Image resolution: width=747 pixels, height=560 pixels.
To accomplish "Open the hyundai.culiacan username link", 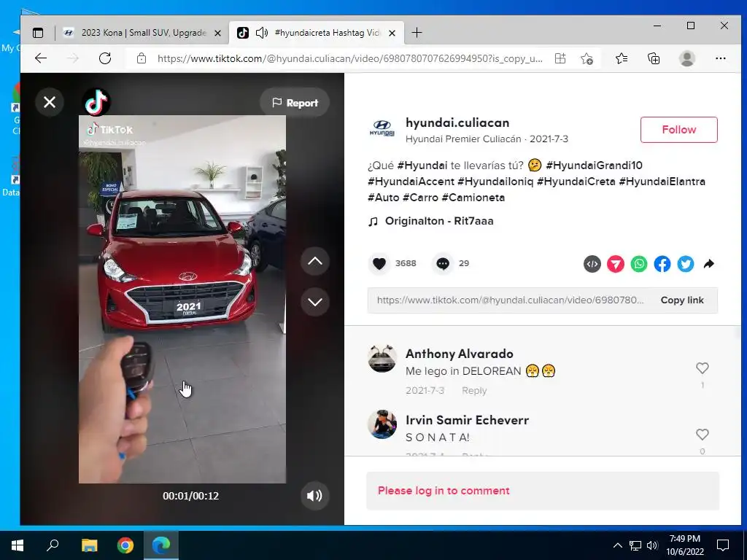I will [457, 122].
